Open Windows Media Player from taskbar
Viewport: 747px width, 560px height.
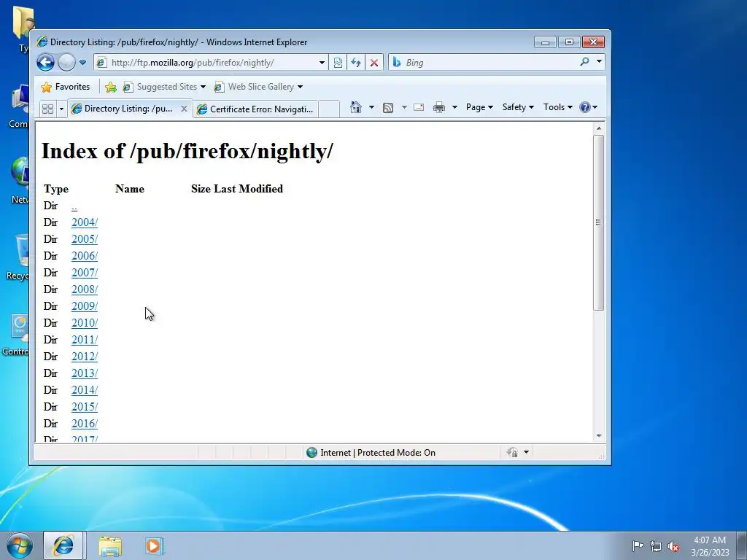coord(154,545)
